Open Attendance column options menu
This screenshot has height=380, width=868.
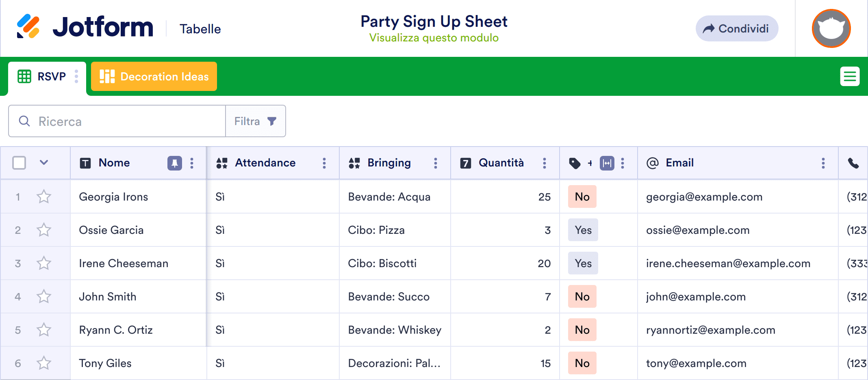(324, 163)
